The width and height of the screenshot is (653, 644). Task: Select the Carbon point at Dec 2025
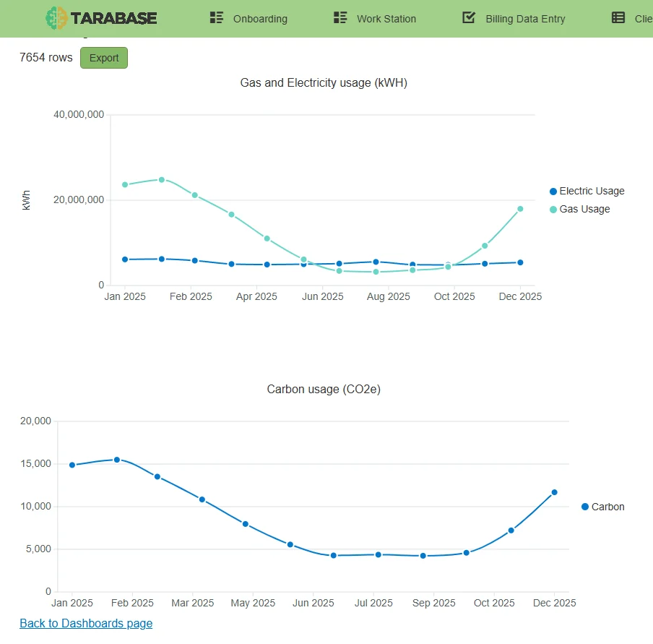coord(554,492)
